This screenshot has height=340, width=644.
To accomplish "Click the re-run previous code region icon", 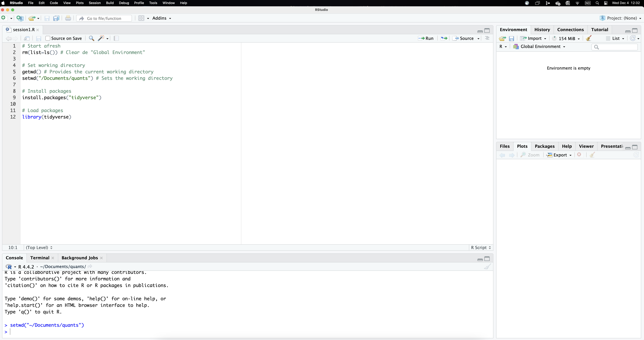I will point(444,38).
